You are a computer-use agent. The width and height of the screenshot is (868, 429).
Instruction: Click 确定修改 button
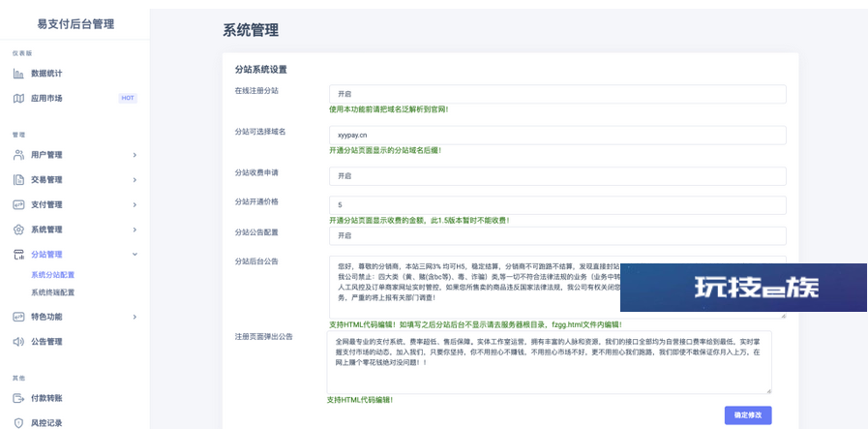748,415
